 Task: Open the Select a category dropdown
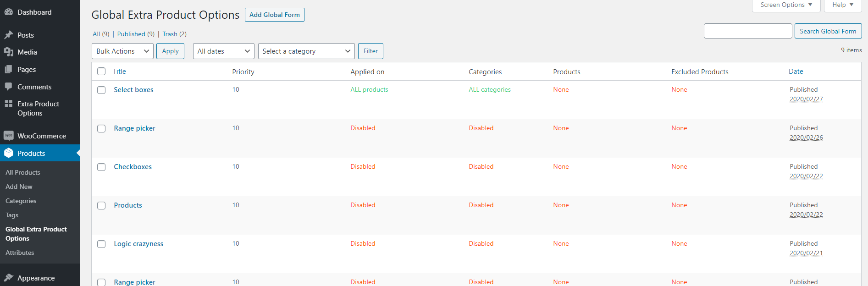(x=306, y=51)
